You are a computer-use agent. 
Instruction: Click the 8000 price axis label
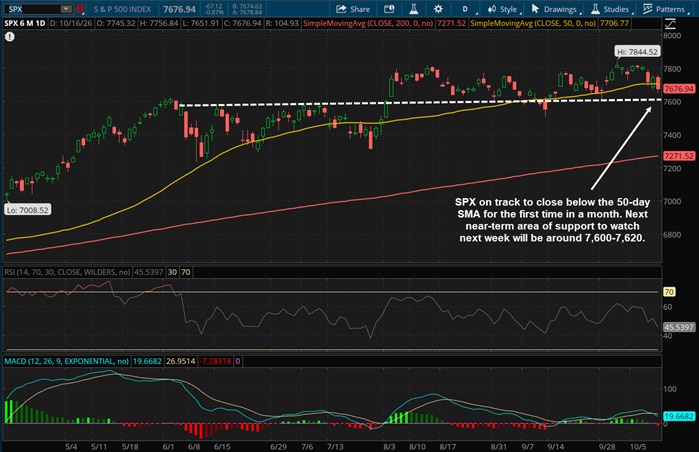click(x=672, y=36)
